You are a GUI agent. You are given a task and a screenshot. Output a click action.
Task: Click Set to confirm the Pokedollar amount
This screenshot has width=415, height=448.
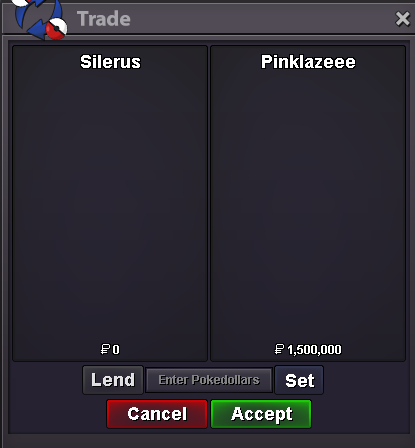tap(299, 380)
